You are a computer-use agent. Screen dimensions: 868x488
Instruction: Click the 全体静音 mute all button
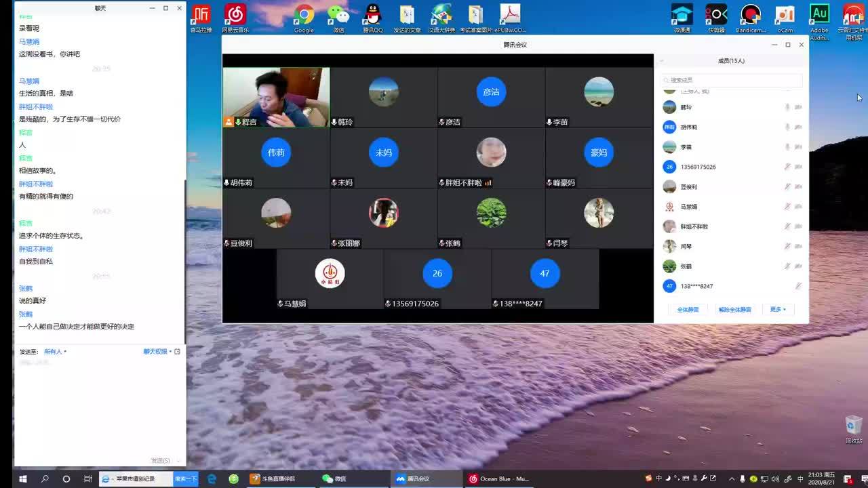coord(688,310)
